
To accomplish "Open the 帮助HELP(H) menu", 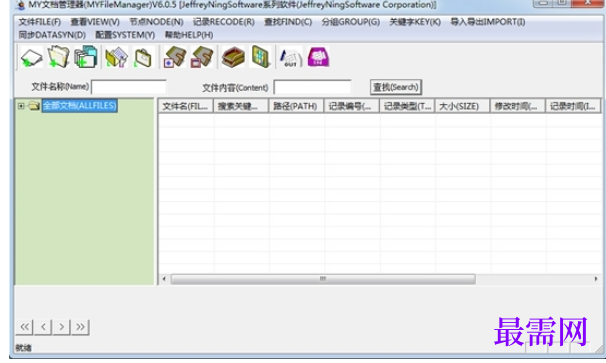I will (189, 35).
